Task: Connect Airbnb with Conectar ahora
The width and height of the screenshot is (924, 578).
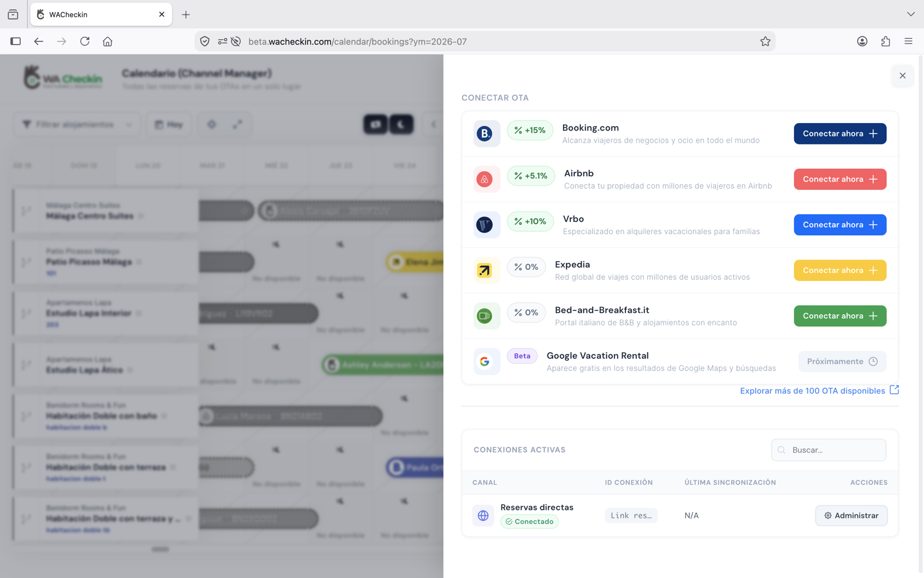Action: pos(840,179)
